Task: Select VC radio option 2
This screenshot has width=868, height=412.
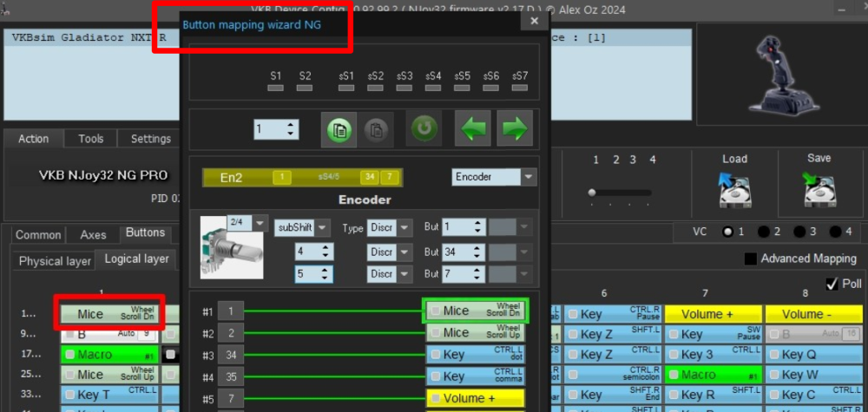Action: coord(763,232)
